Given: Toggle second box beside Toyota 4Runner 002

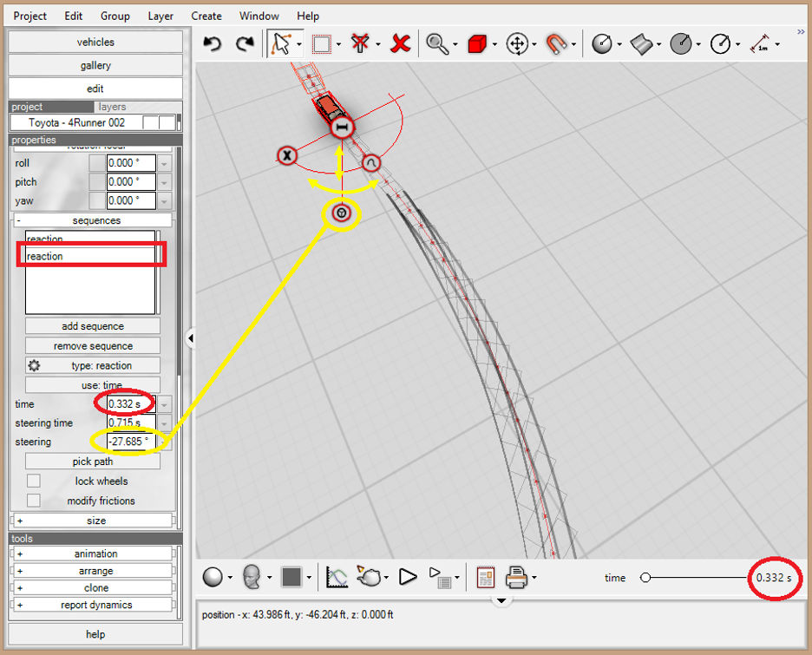Looking at the screenshot, I should click(x=167, y=122).
